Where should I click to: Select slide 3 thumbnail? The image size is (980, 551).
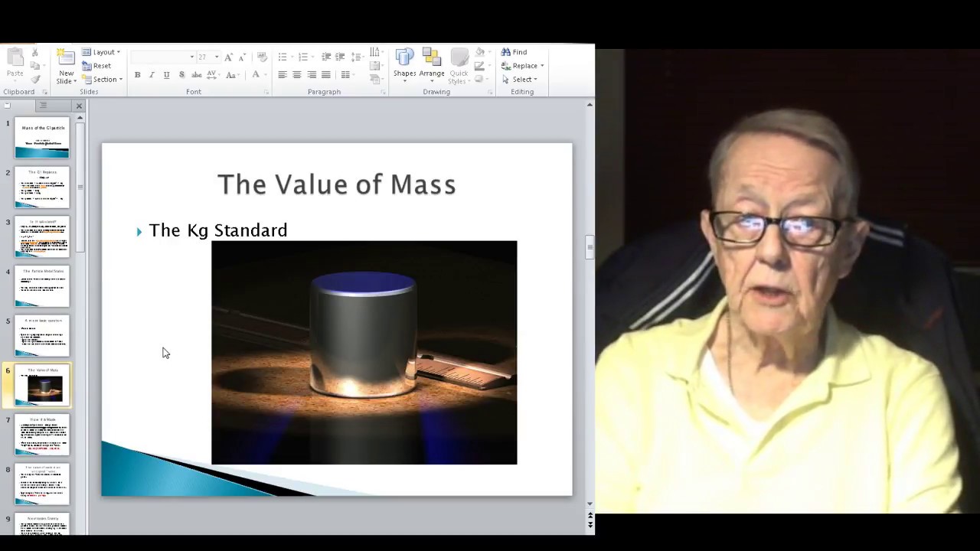41,236
